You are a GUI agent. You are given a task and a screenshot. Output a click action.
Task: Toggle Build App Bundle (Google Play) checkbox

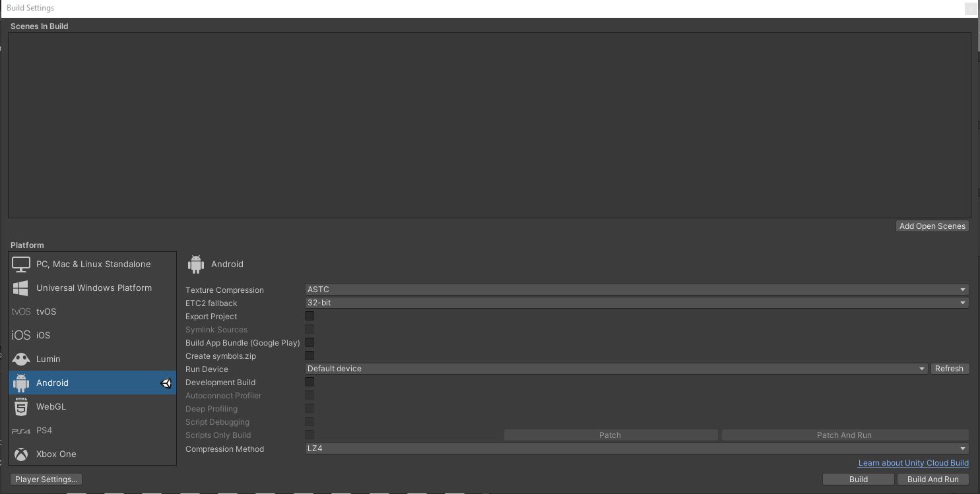[310, 343]
